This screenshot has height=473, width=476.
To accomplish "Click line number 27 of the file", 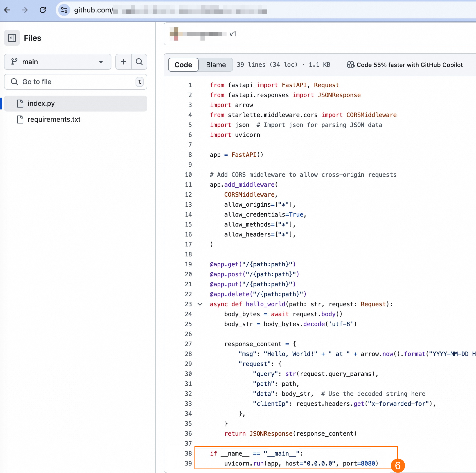I will (188, 344).
